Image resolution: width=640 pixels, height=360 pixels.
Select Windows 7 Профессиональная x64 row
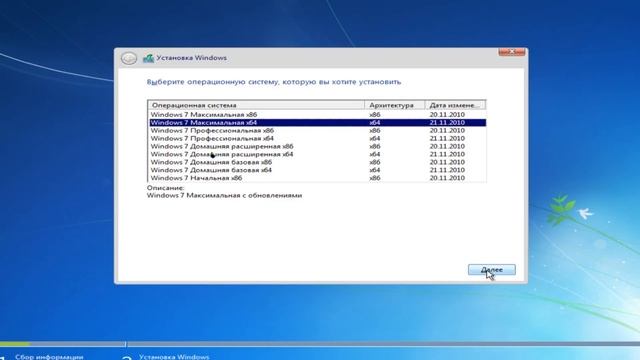click(x=317, y=138)
